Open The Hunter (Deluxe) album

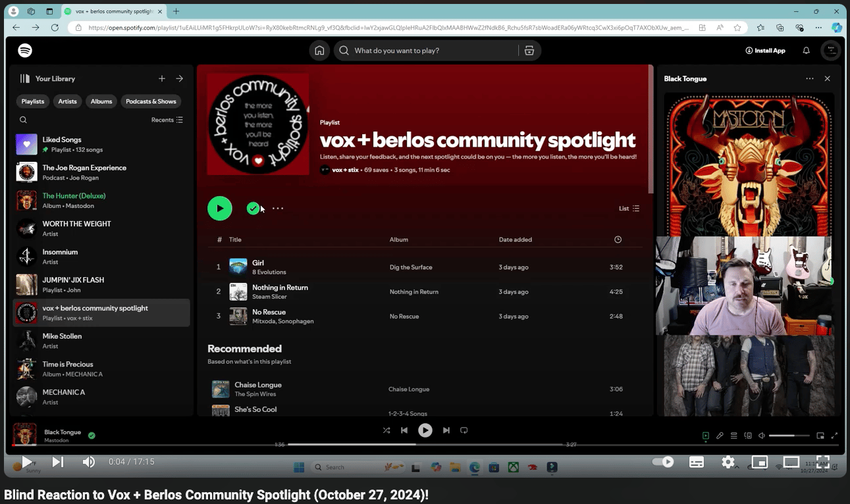(x=101, y=201)
